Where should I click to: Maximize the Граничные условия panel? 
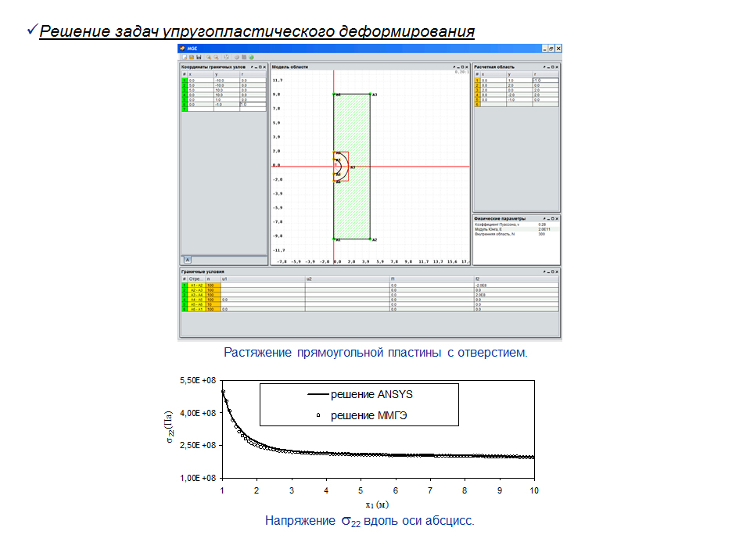pos(553,272)
